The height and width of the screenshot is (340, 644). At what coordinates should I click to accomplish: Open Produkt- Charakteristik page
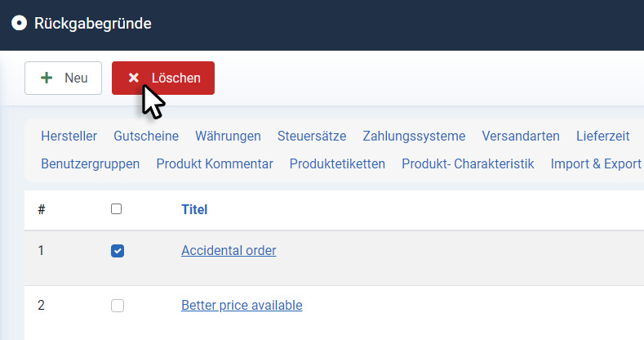[468, 163]
